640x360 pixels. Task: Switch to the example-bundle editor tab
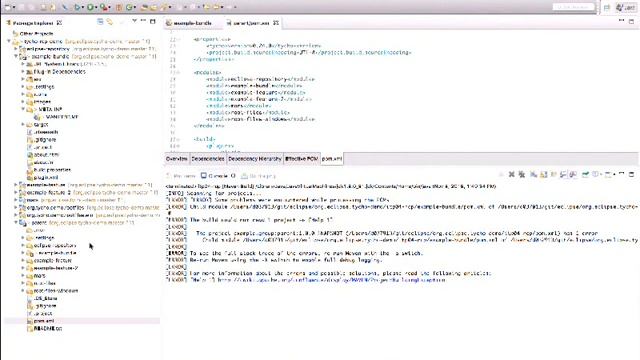189,23
